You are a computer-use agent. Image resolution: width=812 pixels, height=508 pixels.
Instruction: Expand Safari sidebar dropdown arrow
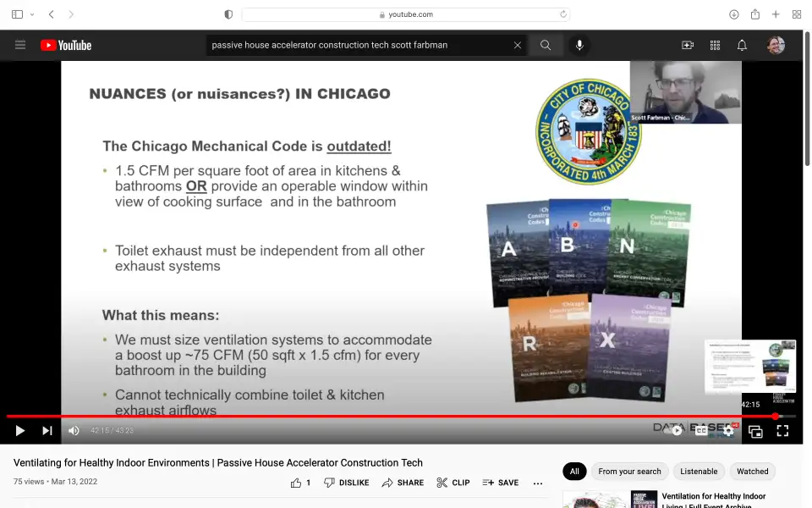pyautogui.click(x=32, y=14)
